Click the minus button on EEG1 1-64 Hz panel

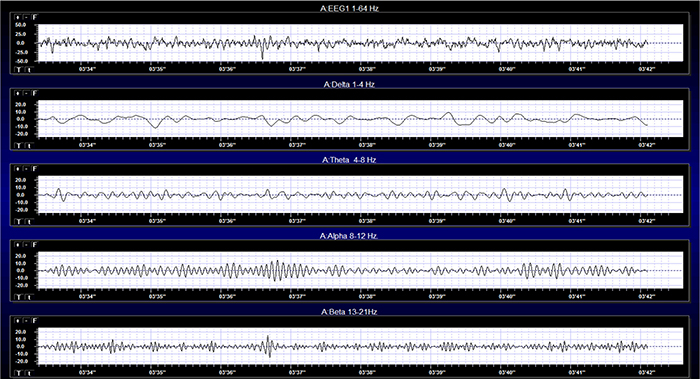(26, 17)
